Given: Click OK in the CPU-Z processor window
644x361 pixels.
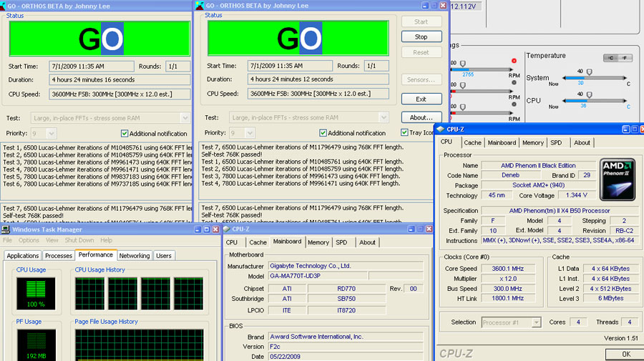Looking at the screenshot, I should coord(626,354).
